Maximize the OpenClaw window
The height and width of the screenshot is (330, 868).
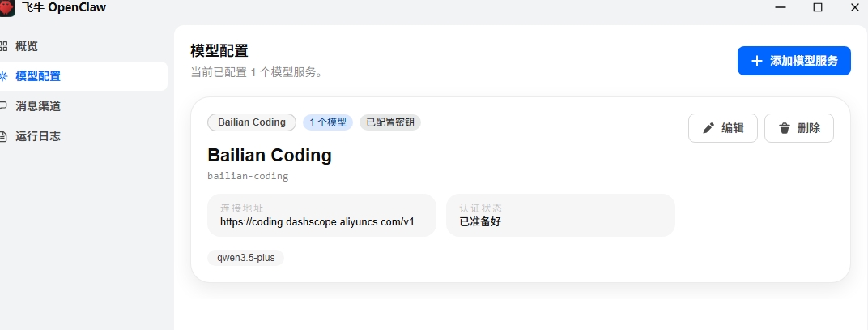point(818,7)
